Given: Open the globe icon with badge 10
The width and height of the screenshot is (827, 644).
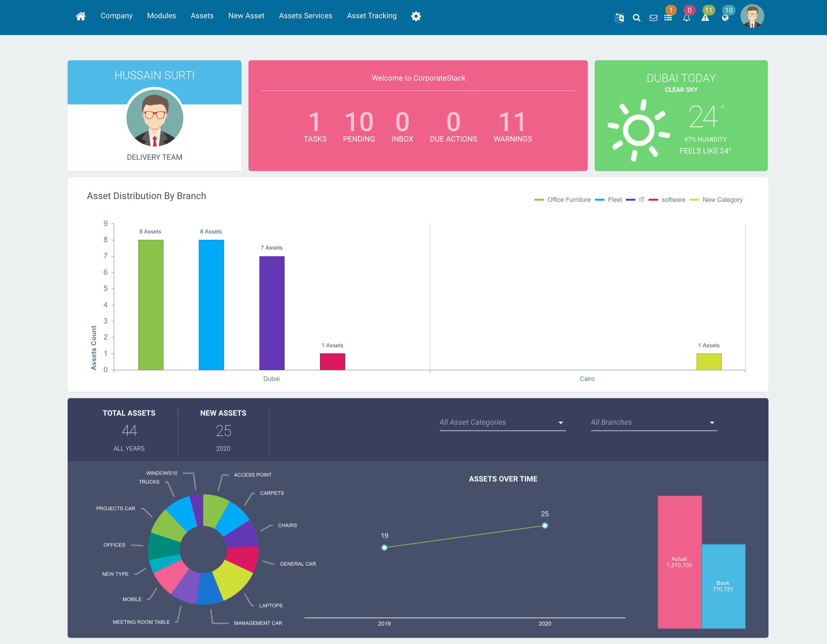Looking at the screenshot, I should pyautogui.click(x=725, y=18).
